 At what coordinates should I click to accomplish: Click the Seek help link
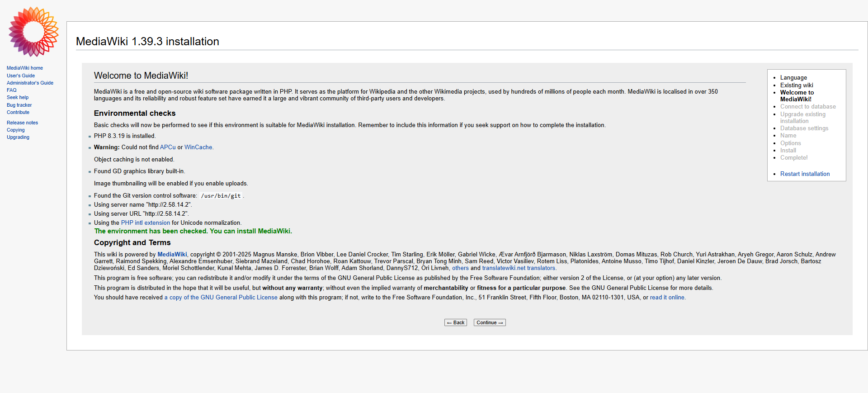tap(18, 97)
